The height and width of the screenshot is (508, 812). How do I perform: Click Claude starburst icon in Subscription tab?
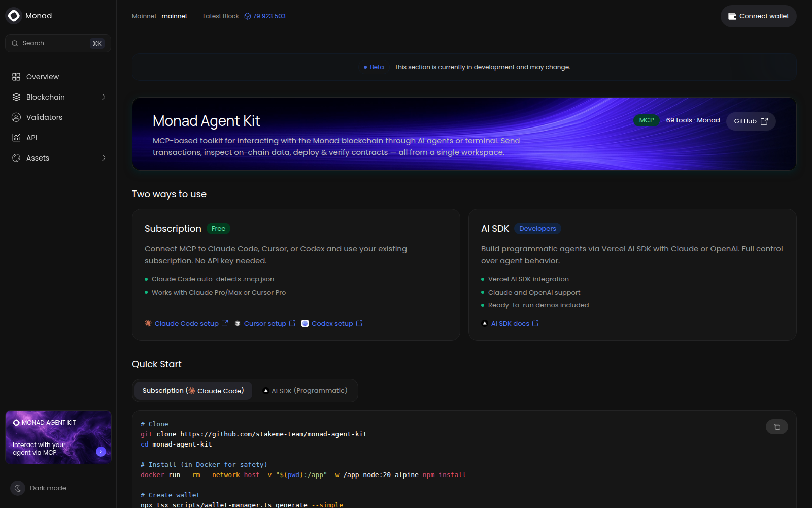tap(192, 391)
